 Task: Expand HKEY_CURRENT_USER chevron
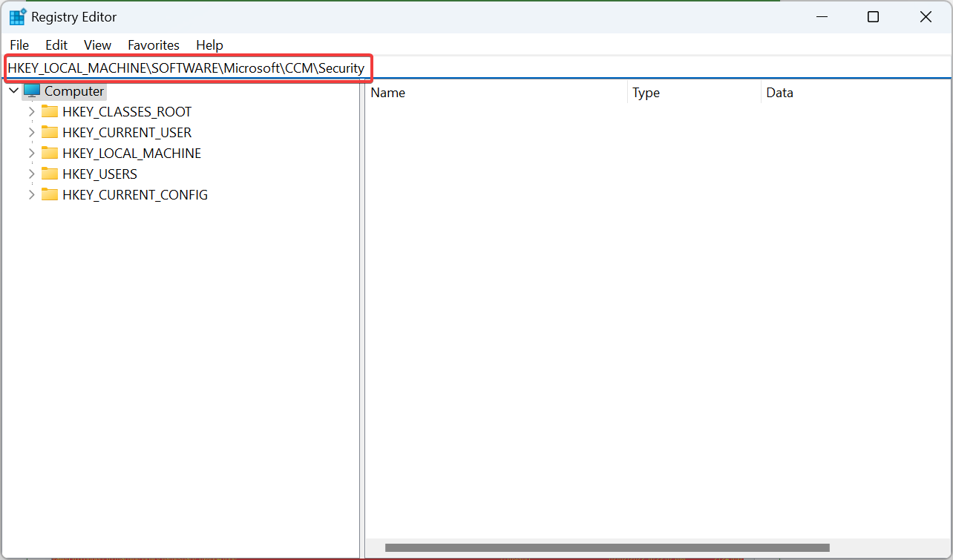coord(31,133)
